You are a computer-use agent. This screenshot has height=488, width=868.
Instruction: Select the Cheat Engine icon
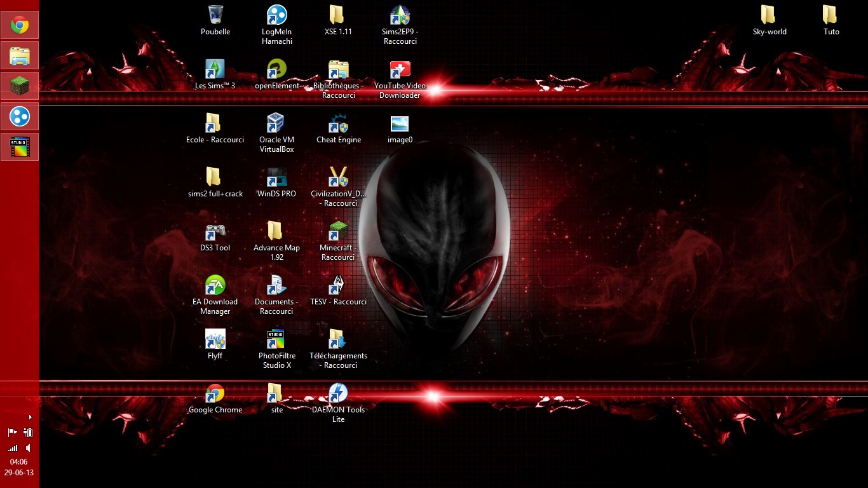(338, 128)
